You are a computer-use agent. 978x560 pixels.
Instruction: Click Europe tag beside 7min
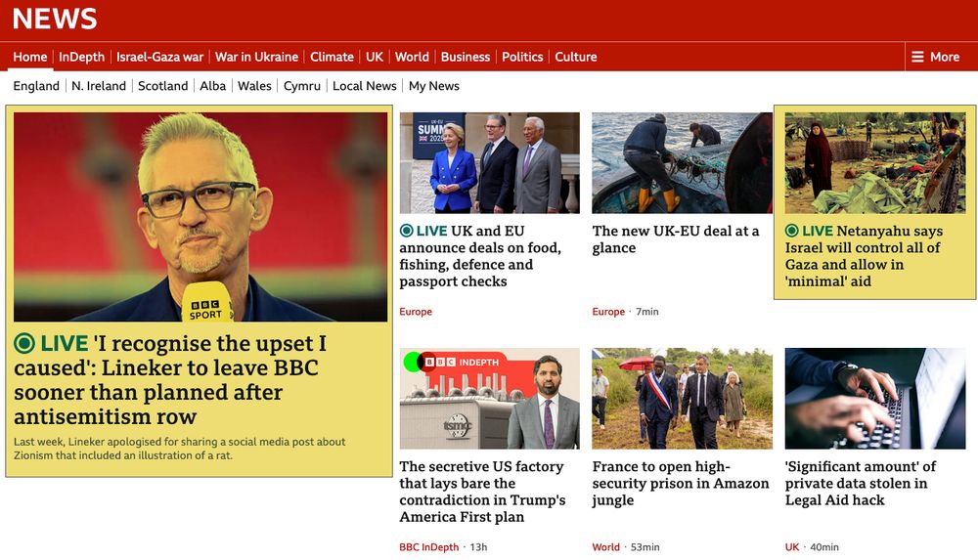pyautogui.click(x=608, y=312)
